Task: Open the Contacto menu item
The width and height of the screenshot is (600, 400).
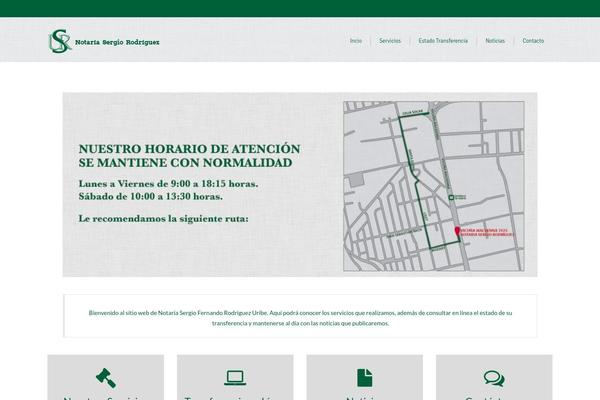Action: [x=533, y=41]
